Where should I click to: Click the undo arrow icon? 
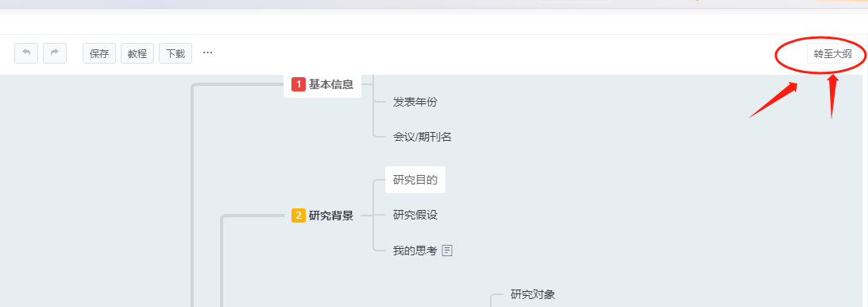click(x=26, y=53)
